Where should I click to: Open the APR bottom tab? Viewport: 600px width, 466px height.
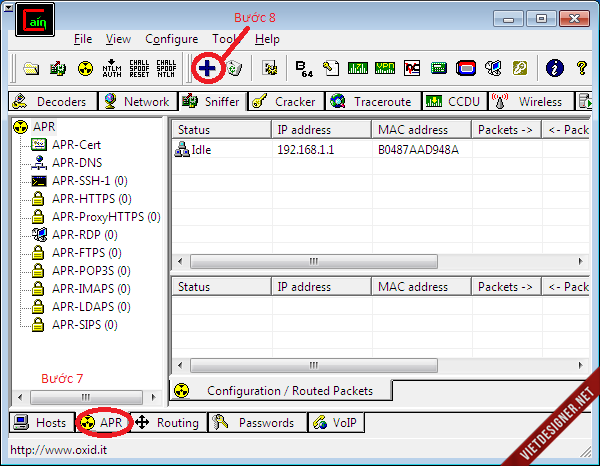point(103,422)
